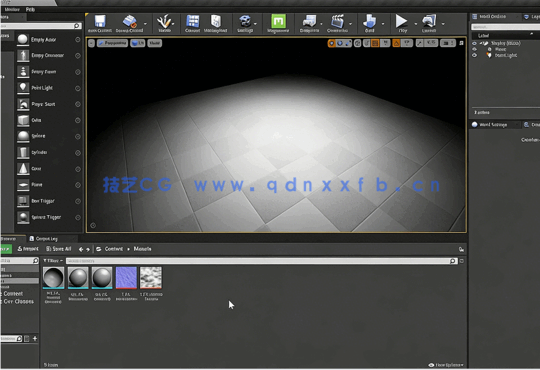
Task: Open Build options dropdown arrow
Action: tap(383, 24)
